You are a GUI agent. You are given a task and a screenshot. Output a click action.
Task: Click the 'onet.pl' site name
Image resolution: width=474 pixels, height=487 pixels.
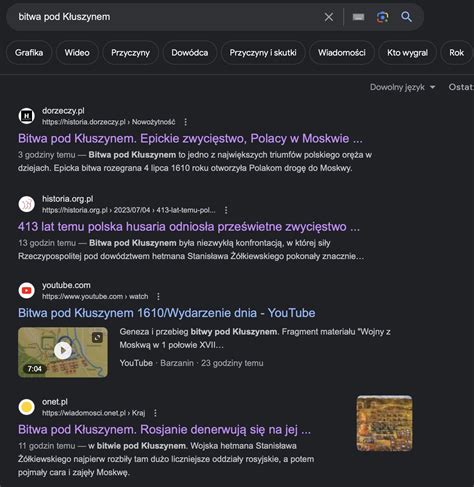pyautogui.click(x=55, y=402)
